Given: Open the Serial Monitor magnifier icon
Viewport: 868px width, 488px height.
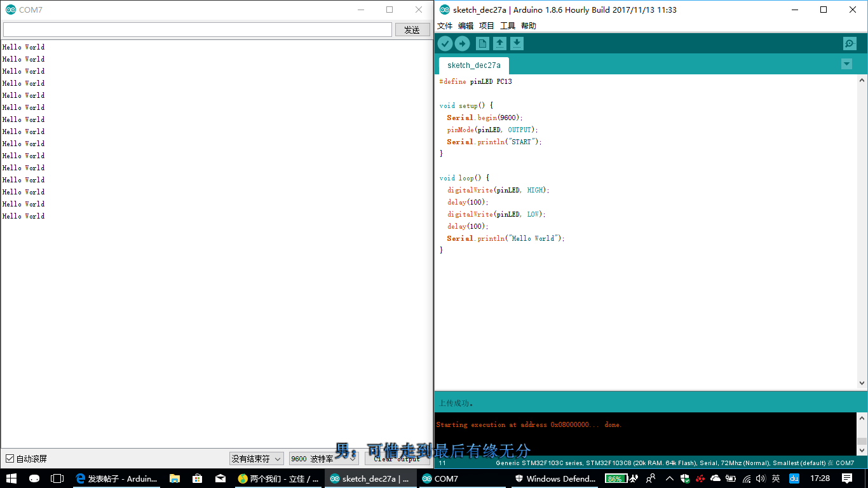Looking at the screenshot, I should click(x=850, y=43).
